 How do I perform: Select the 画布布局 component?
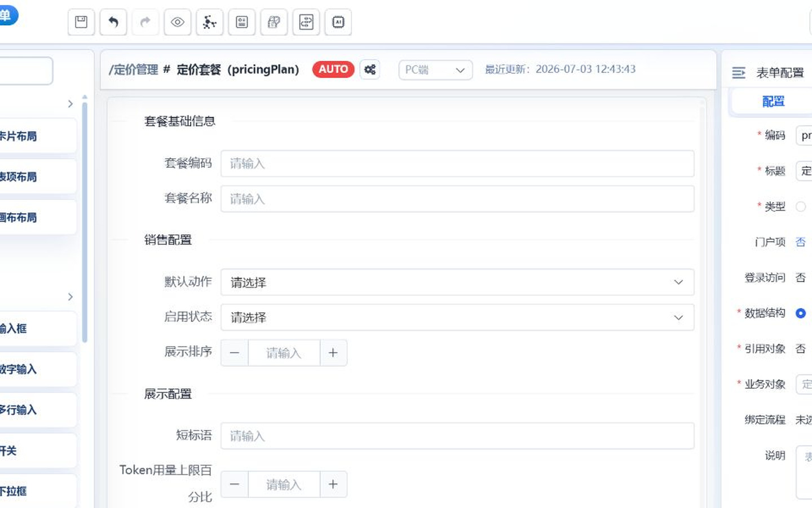(x=37, y=217)
